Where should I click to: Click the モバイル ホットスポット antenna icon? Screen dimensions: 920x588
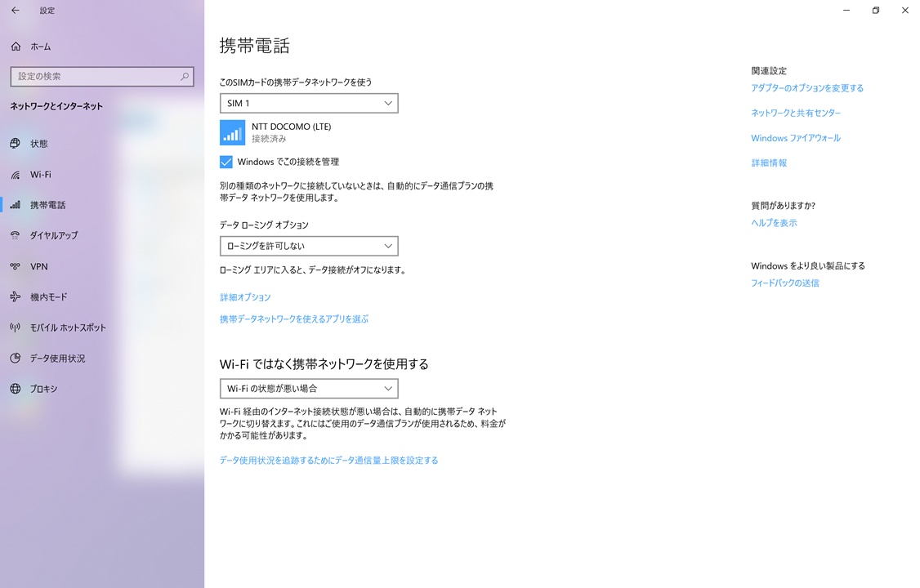click(x=16, y=327)
